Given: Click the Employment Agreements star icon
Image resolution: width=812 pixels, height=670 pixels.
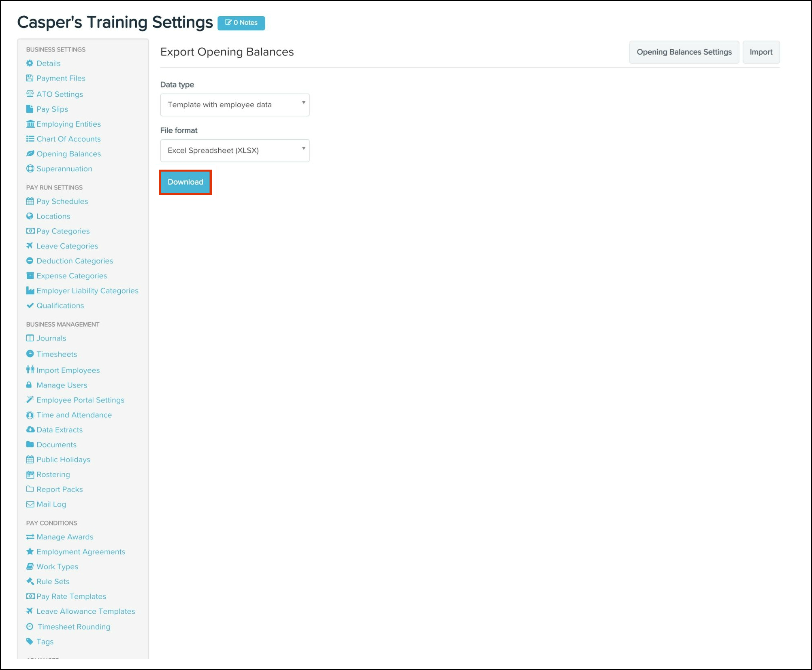Looking at the screenshot, I should 30,551.
